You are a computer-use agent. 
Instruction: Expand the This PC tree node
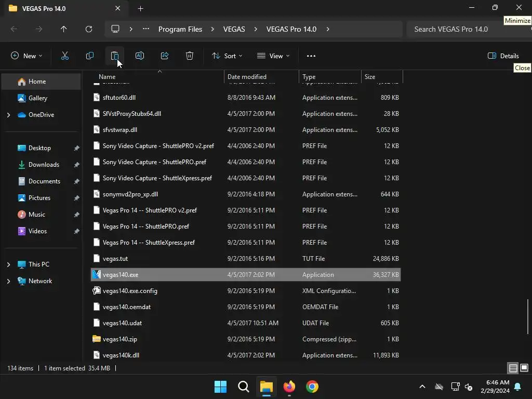click(x=8, y=264)
